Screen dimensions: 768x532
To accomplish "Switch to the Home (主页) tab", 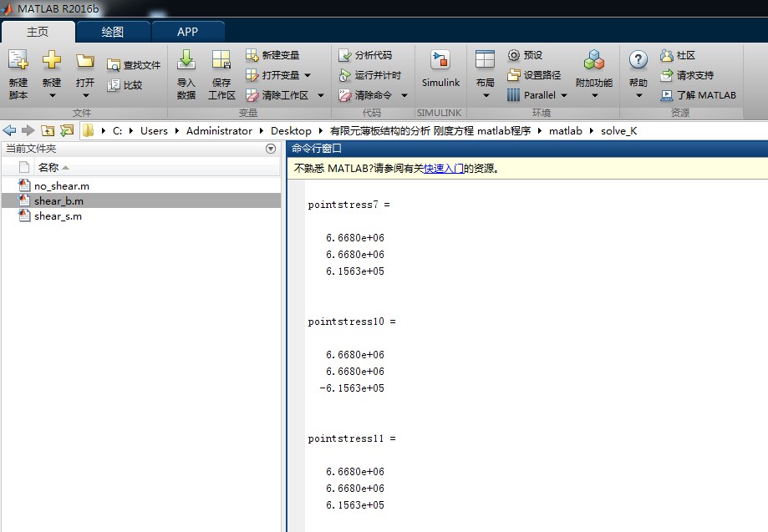I will click(38, 32).
